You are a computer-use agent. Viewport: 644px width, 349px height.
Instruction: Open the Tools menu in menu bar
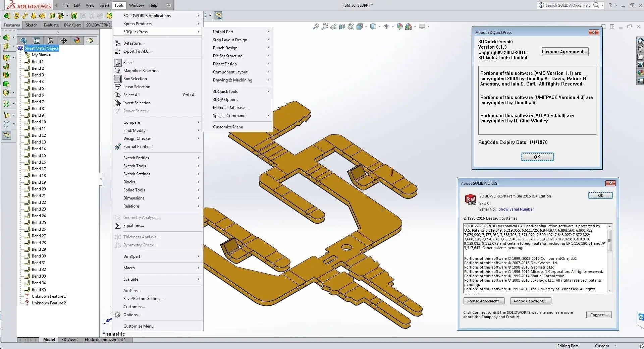(119, 5)
